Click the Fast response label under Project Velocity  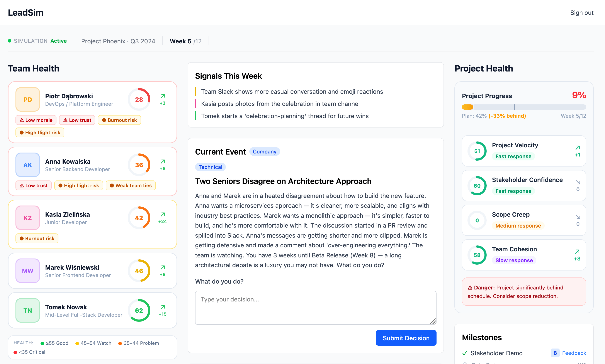point(513,156)
